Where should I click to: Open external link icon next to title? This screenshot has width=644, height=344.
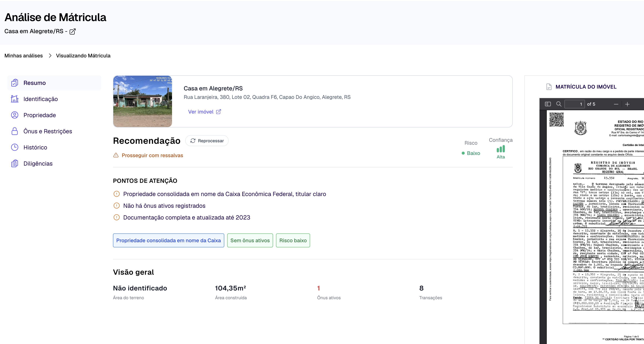click(72, 32)
